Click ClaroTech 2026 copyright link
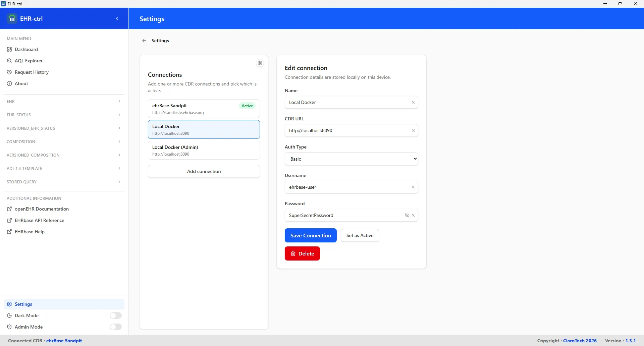Screen dimensions: 644x346 (x=580, y=341)
